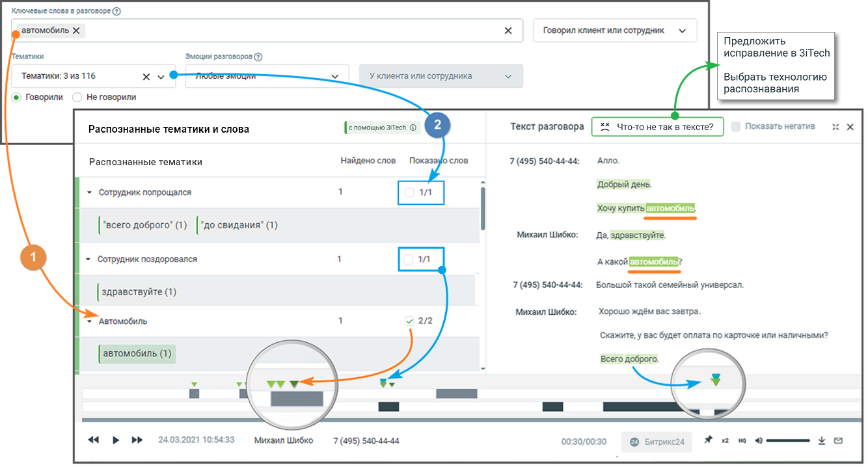868x467 pixels.
Task: Fast-forward the call recording
Action: 137,440
